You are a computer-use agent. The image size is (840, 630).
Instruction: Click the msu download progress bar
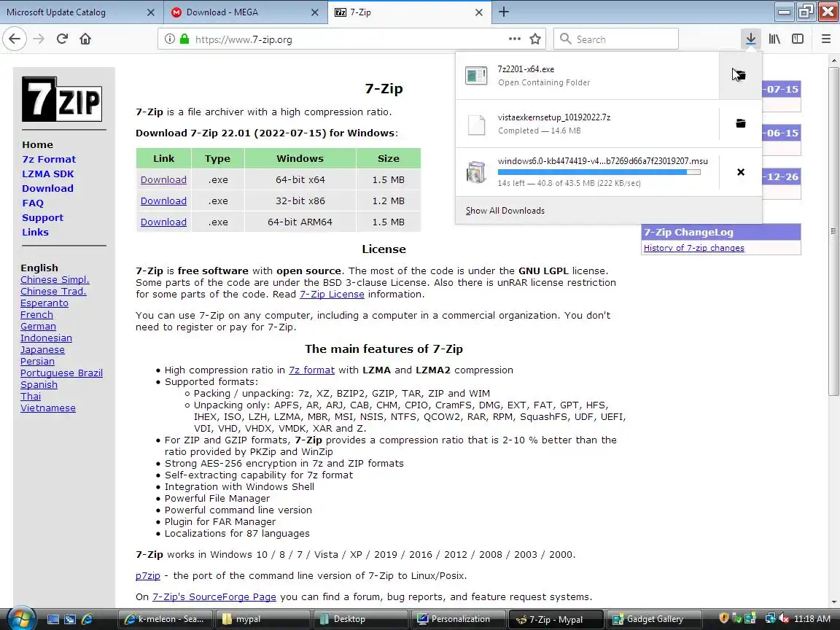coord(599,172)
